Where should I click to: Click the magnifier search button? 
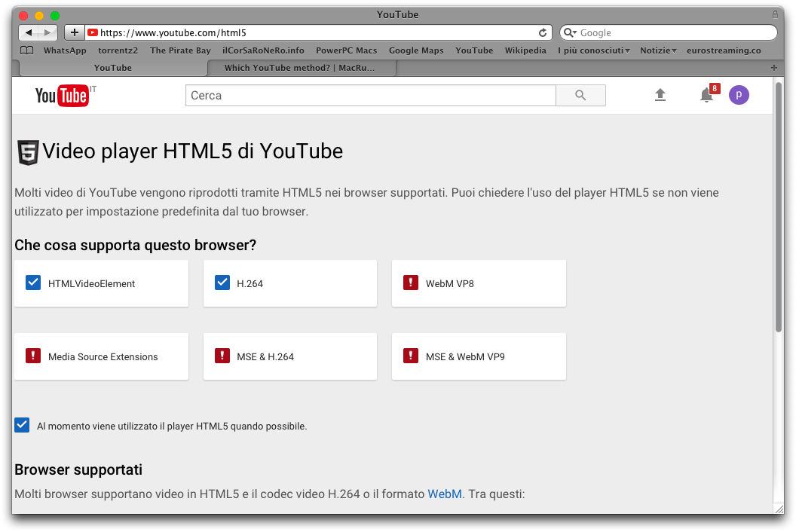(x=580, y=96)
